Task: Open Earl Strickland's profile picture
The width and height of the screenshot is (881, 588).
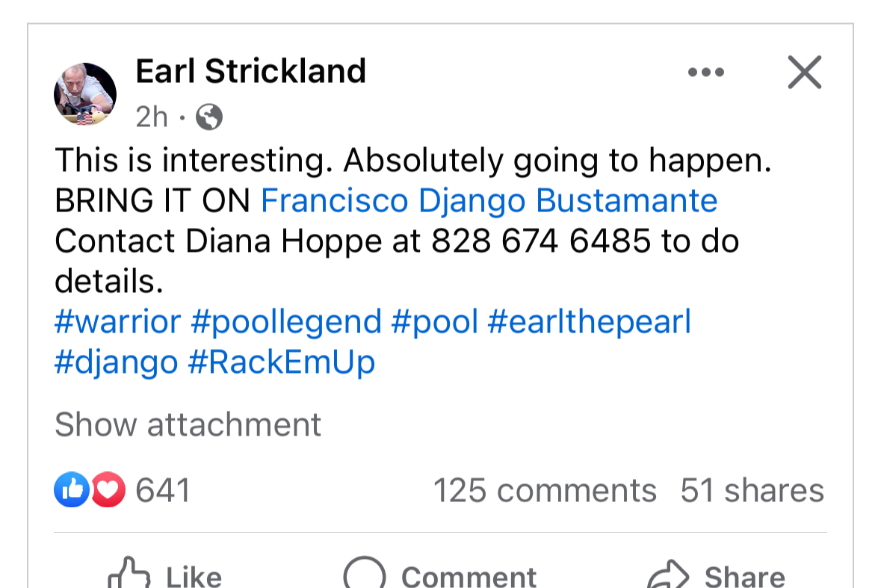Action: (85, 94)
